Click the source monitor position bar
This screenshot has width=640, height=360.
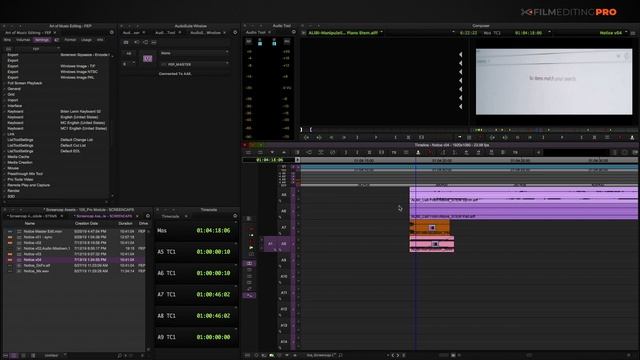coord(384,130)
